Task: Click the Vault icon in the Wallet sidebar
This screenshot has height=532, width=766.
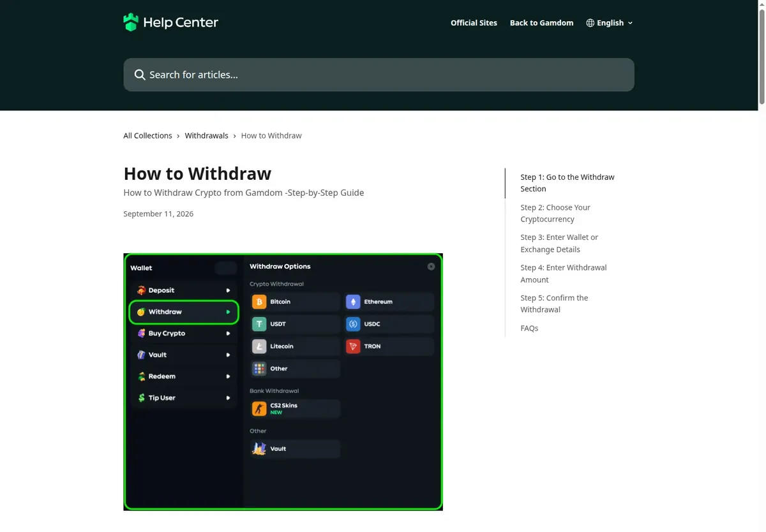Action: pos(142,355)
